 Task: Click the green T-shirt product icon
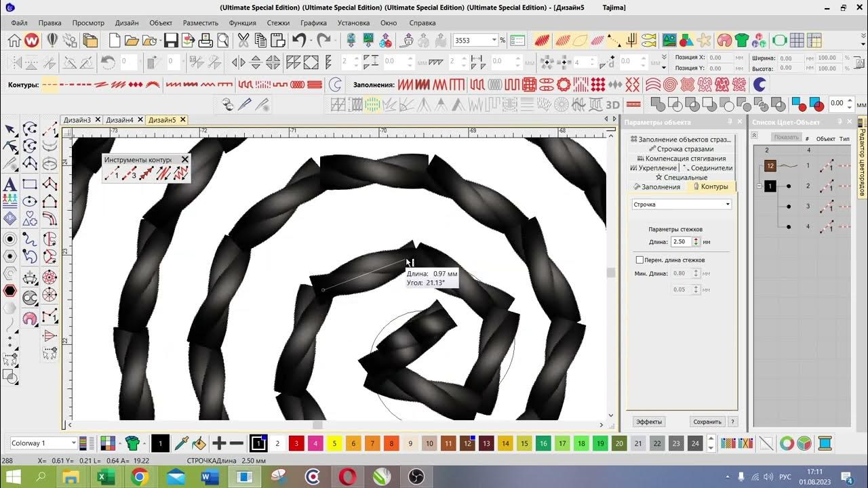coord(741,41)
